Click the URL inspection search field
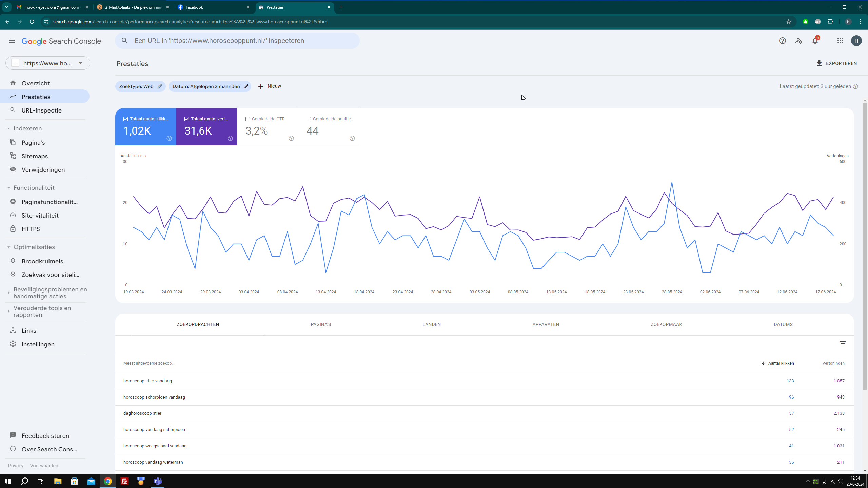 237,41
